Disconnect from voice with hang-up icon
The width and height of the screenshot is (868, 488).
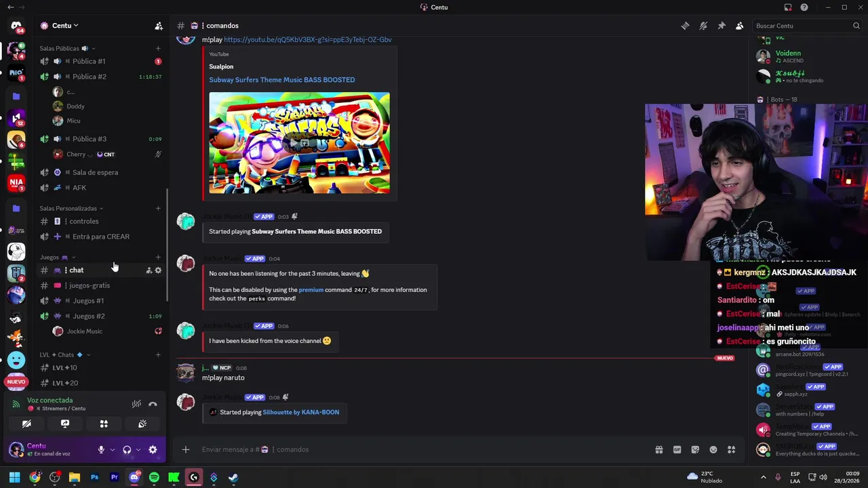(153, 404)
